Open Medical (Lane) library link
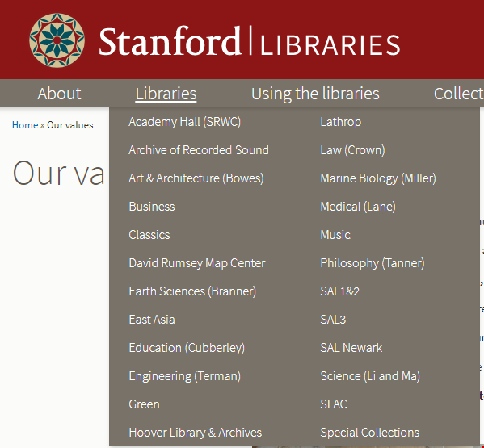The height and width of the screenshot is (448, 484). coord(358,207)
